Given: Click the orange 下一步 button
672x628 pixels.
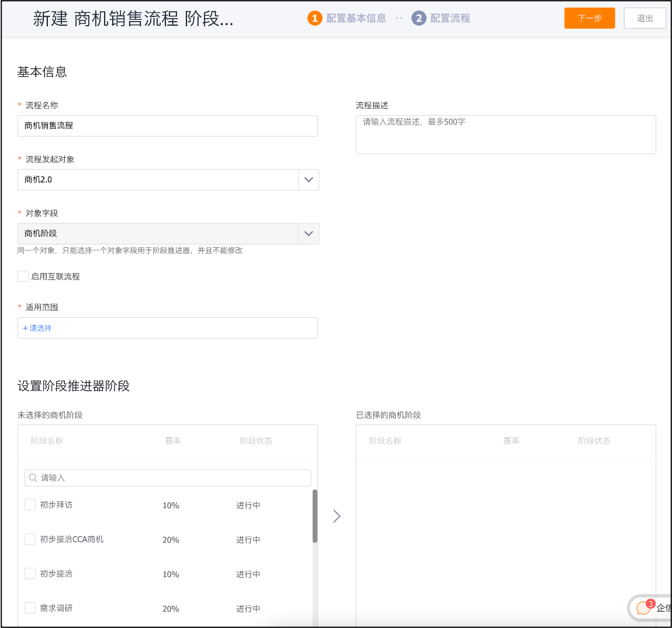Looking at the screenshot, I should point(590,18).
